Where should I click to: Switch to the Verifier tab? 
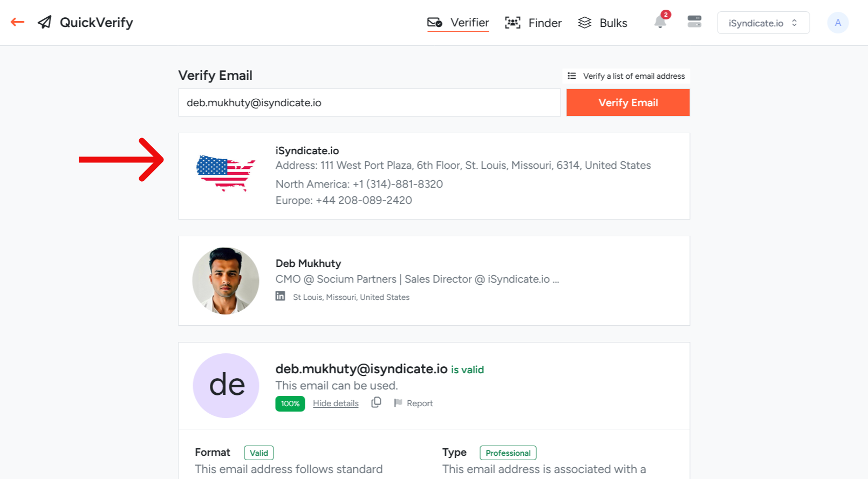tap(458, 23)
